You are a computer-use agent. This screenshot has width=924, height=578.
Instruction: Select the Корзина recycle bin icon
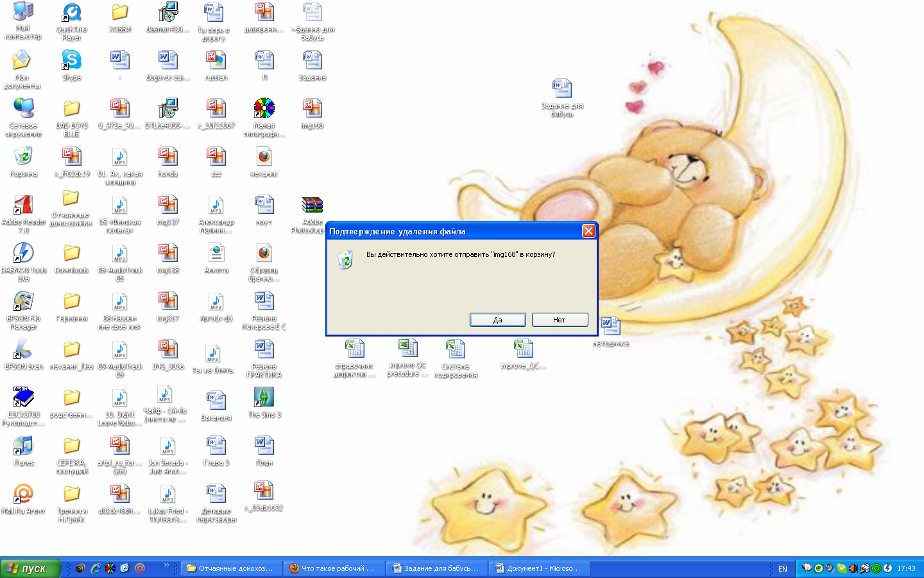pos(24,162)
